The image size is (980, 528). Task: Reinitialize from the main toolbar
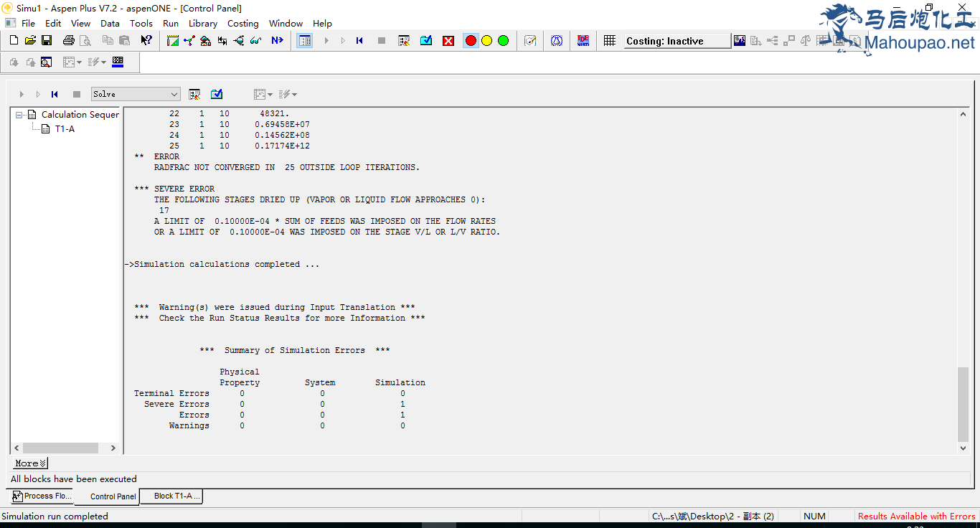[x=359, y=41]
